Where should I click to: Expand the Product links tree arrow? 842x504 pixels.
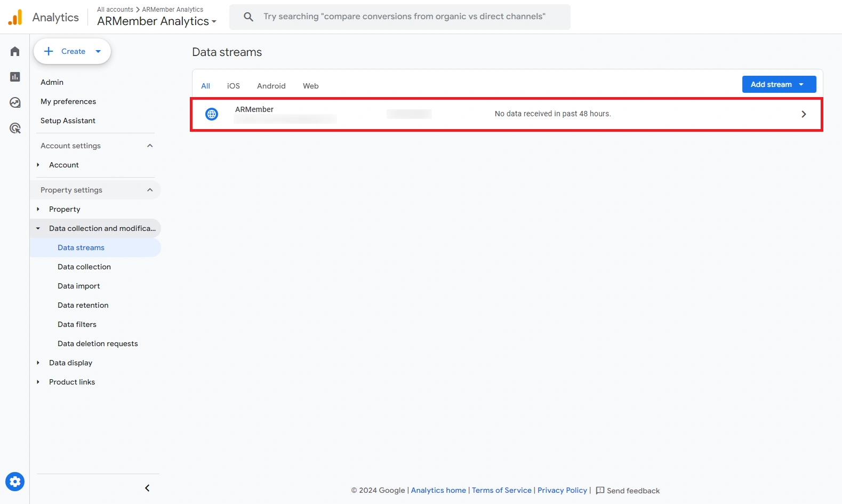(x=38, y=382)
